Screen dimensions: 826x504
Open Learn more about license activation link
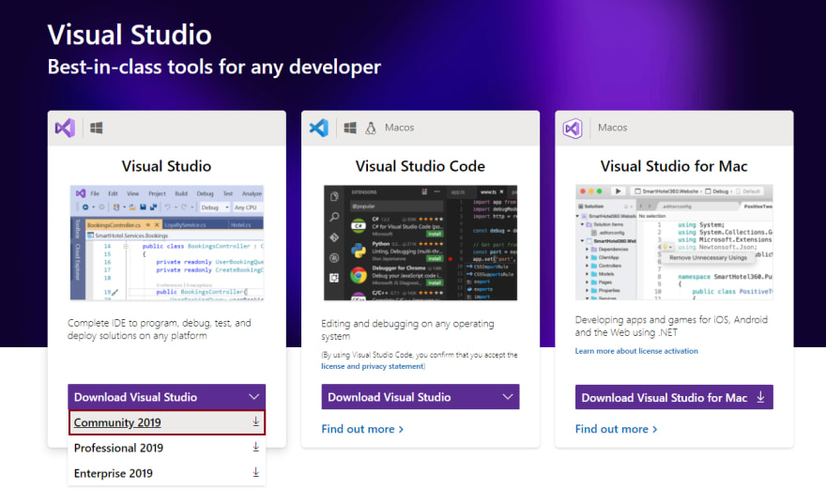(x=636, y=351)
